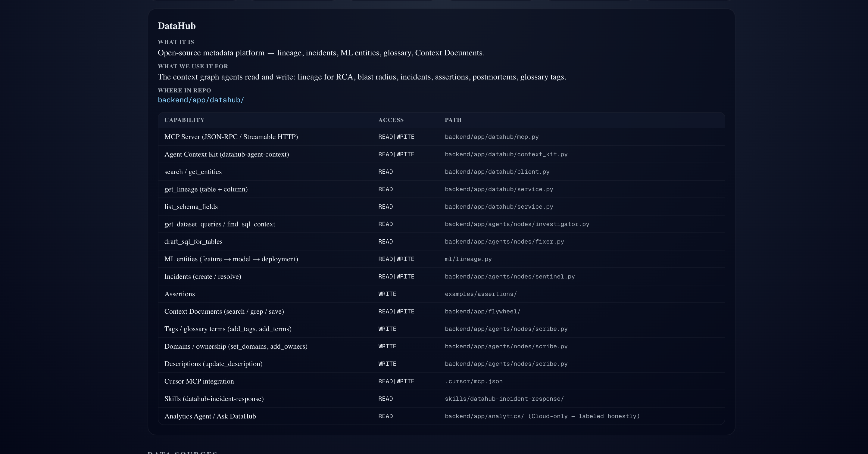
Task: Select list_schema_fields capability
Action: point(191,207)
